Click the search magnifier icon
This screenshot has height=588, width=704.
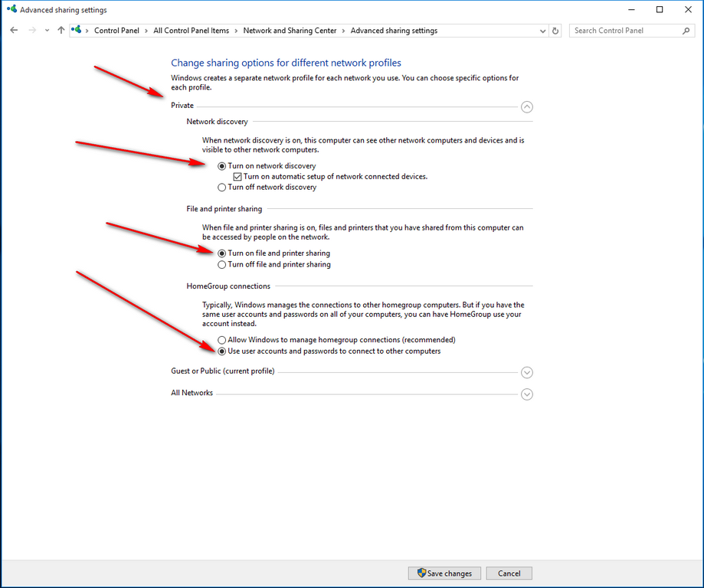686,31
